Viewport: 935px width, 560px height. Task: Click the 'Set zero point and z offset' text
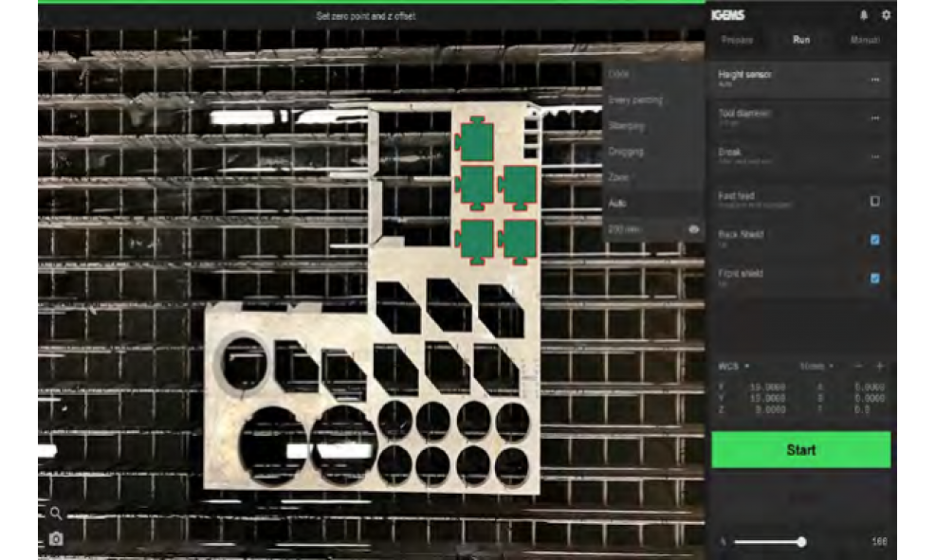click(365, 16)
